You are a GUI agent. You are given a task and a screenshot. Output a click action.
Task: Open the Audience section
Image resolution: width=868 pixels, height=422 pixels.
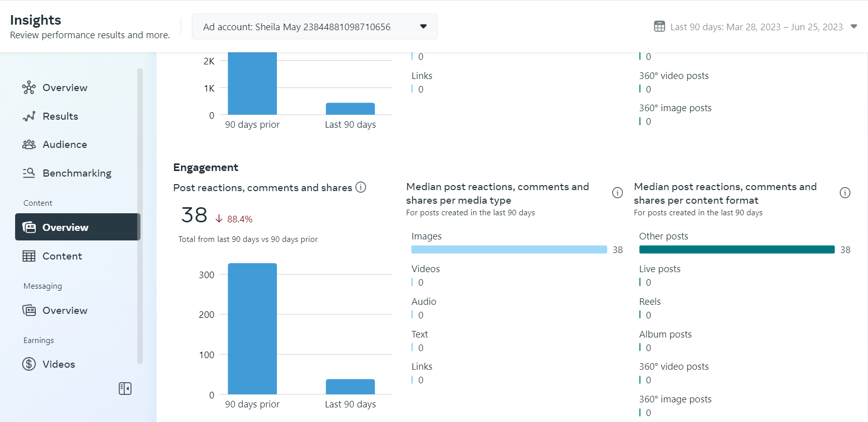coord(65,144)
